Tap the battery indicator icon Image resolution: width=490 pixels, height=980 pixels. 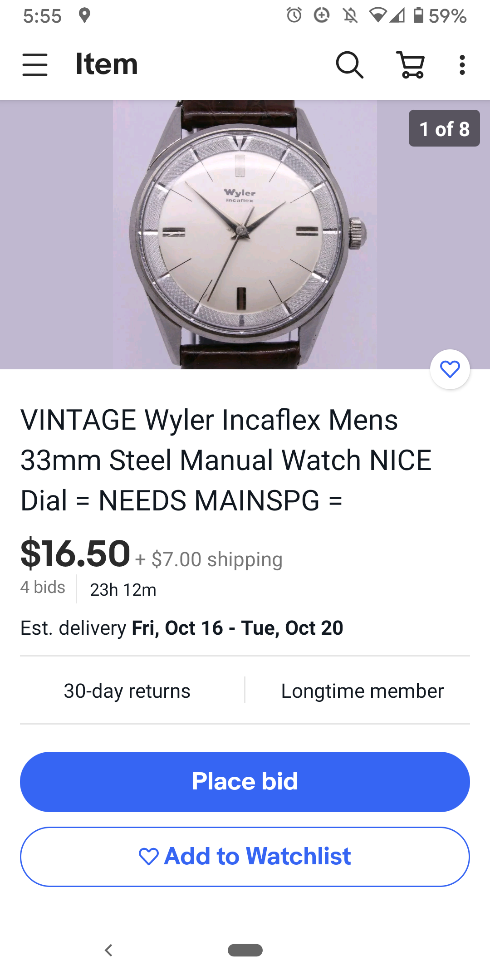point(418,15)
